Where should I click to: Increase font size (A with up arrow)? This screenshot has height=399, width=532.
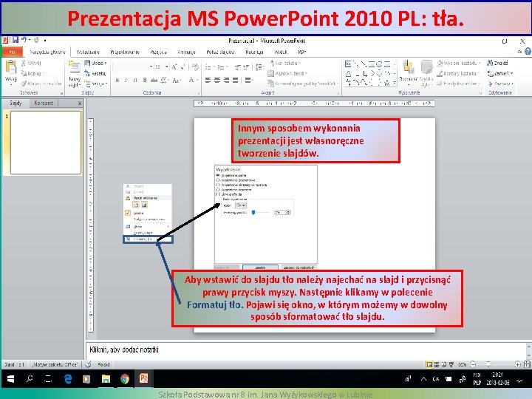tap(174, 66)
